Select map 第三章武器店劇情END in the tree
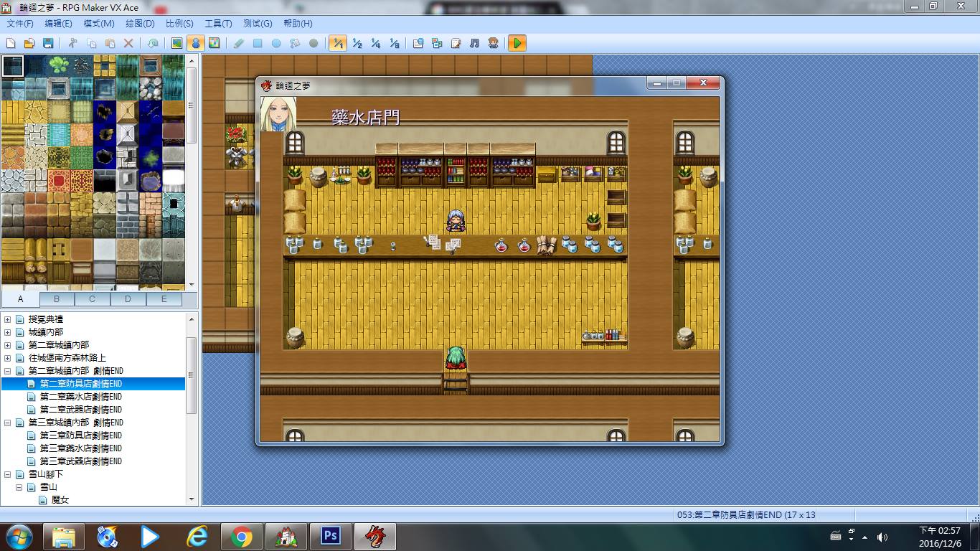Image resolution: width=980 pixels, height=551 pixels. click(x=80, y=461)
